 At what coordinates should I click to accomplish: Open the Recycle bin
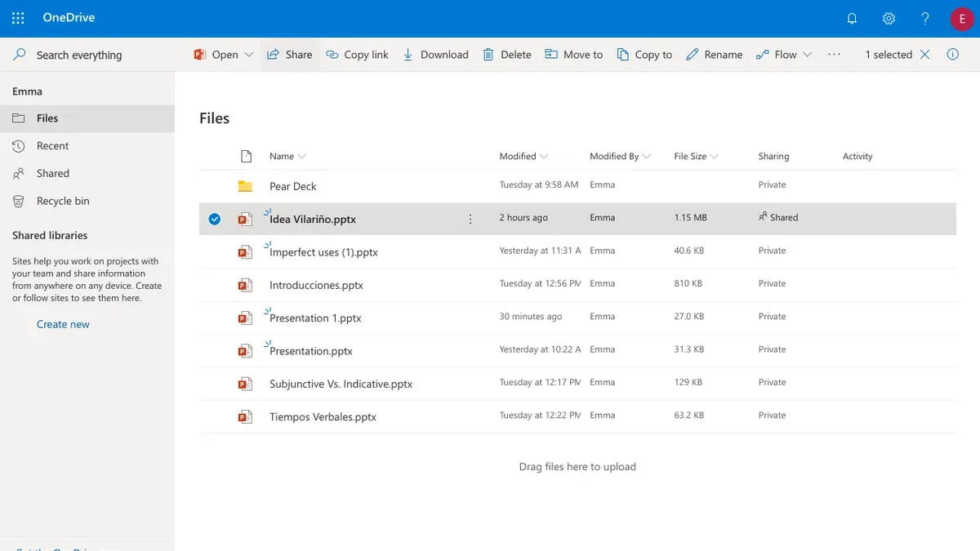[x=87, y=202]
